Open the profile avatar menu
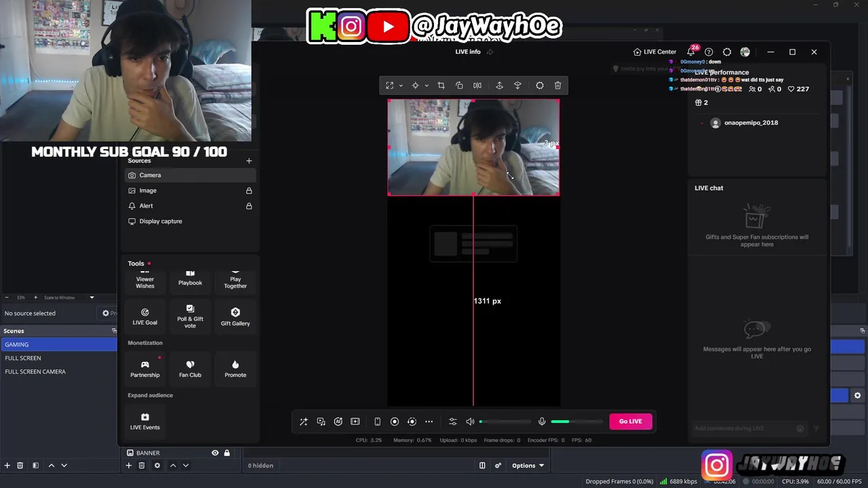This screenshot has height=488, width=868. pyautogui.click(x=745, y=52)
